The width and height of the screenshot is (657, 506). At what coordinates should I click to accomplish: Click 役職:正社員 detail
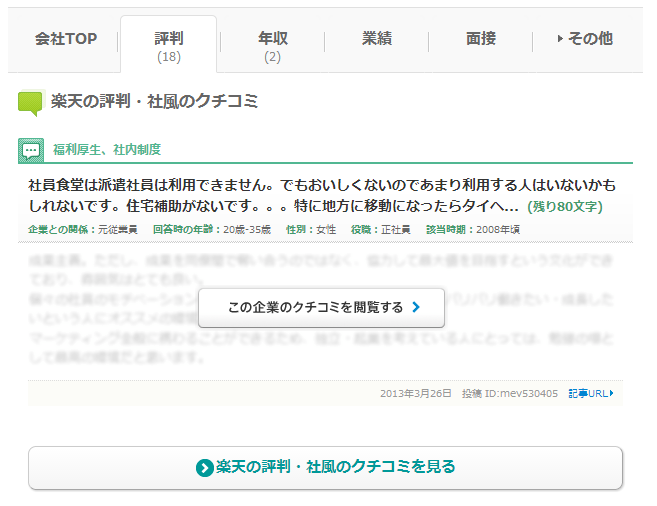(380, 230)
